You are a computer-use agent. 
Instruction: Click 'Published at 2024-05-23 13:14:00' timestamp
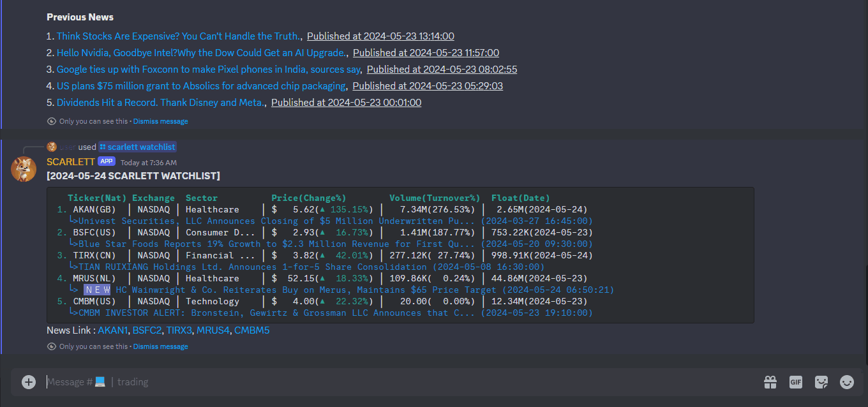(380, 36)
